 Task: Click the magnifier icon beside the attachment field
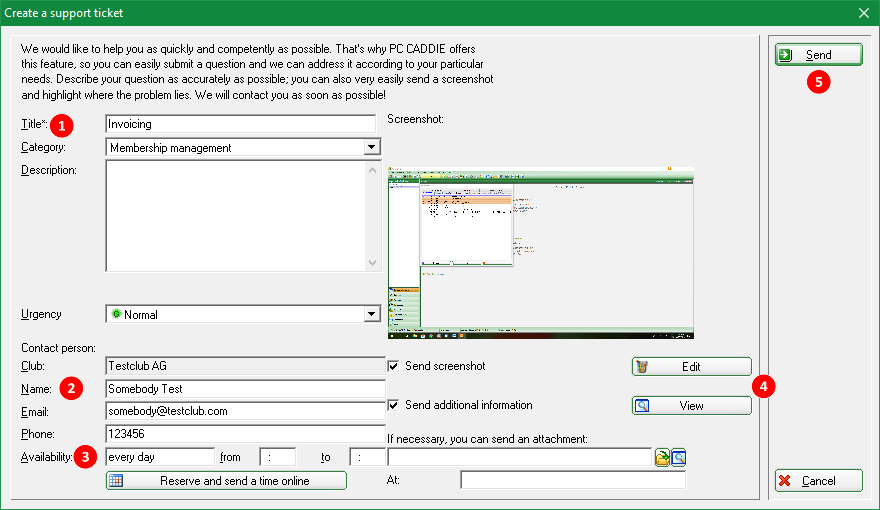coord(678,458)
